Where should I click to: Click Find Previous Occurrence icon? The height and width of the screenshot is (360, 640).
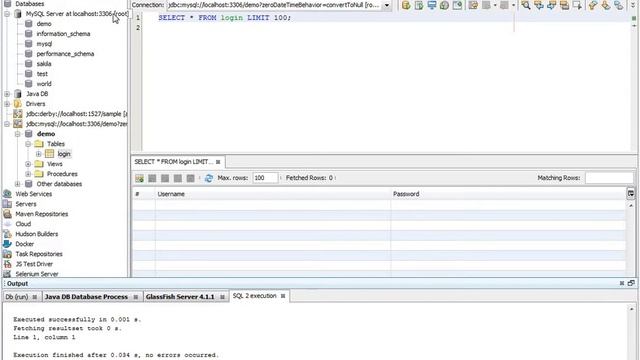(x=539, y=5)
